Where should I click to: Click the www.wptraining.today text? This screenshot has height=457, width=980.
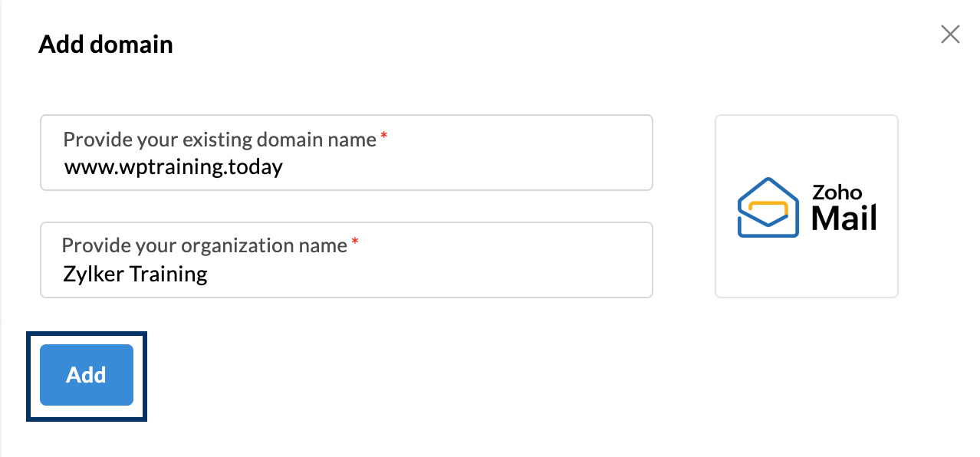[x=173, y=166]
